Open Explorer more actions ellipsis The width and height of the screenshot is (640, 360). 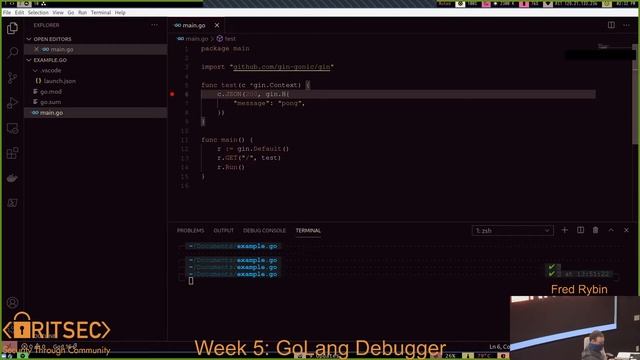154,25
